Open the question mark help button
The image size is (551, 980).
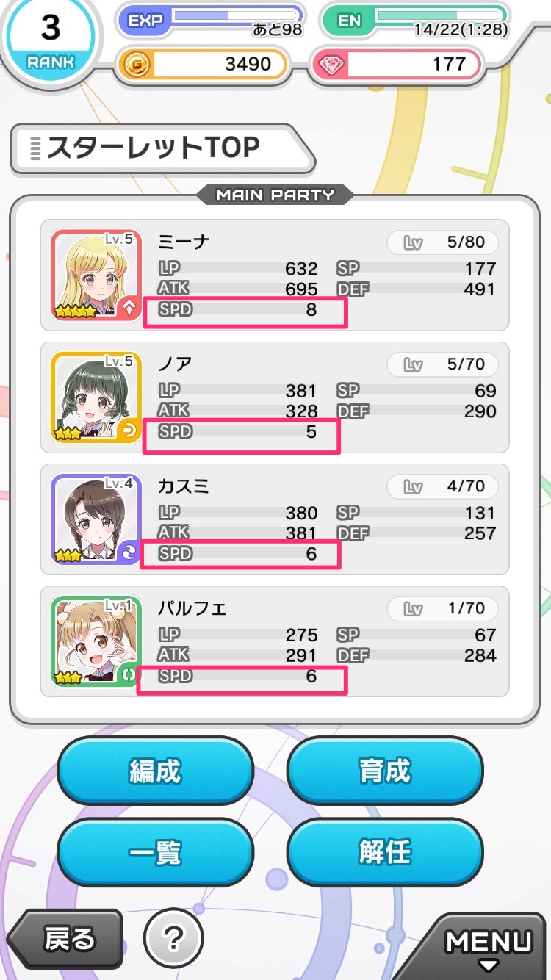click(173, 938)
